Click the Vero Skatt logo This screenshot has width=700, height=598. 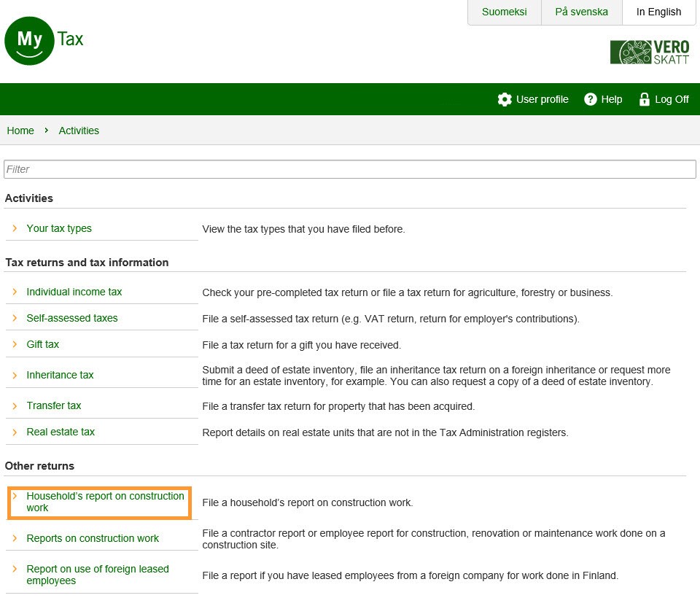649,53
